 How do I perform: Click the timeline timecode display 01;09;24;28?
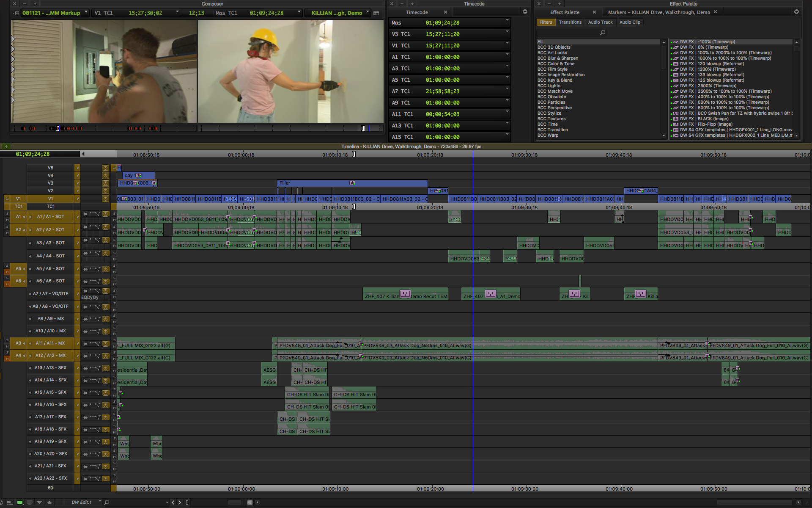pos(33,154)
